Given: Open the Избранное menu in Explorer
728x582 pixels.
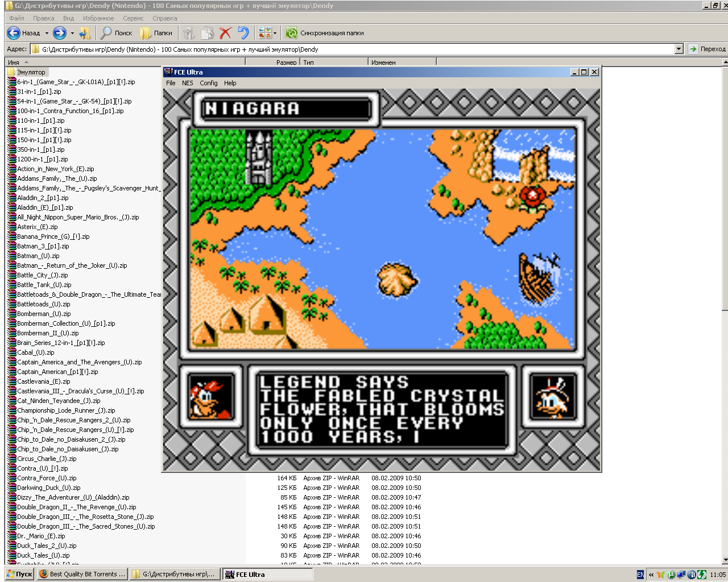Looking at the screenshot, I should (x=98, y=18).
